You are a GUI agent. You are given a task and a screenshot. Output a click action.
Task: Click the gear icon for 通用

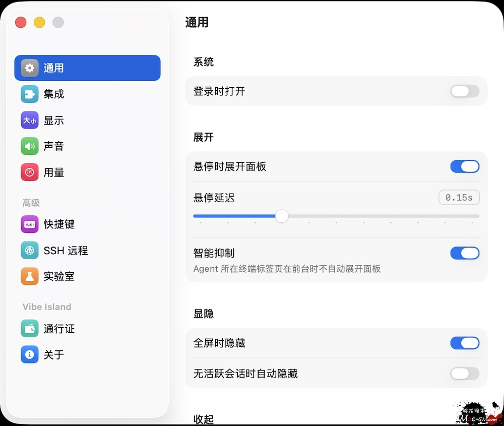pos(30,68)
